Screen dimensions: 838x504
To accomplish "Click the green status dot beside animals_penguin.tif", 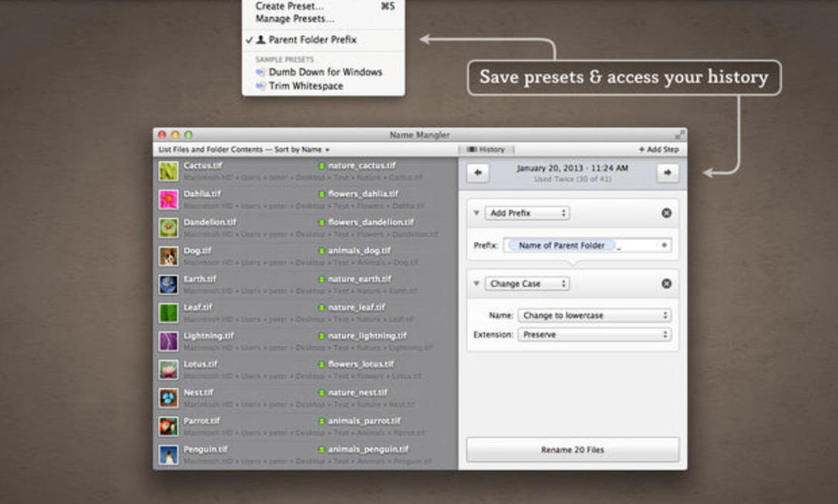I will coord(321,449).
